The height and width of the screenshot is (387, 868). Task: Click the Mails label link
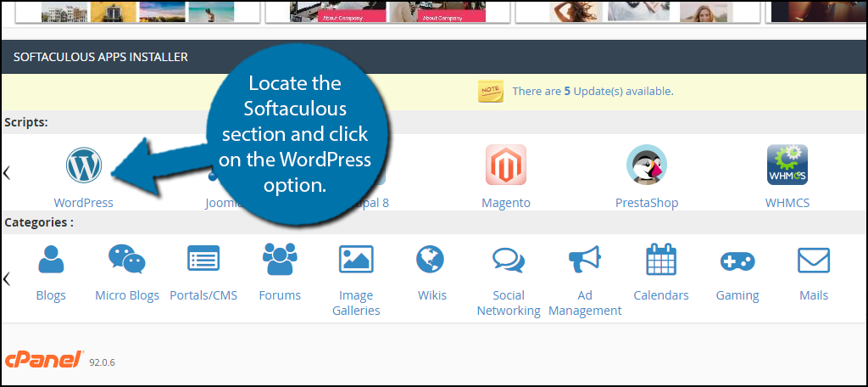(x=814, y=295)
